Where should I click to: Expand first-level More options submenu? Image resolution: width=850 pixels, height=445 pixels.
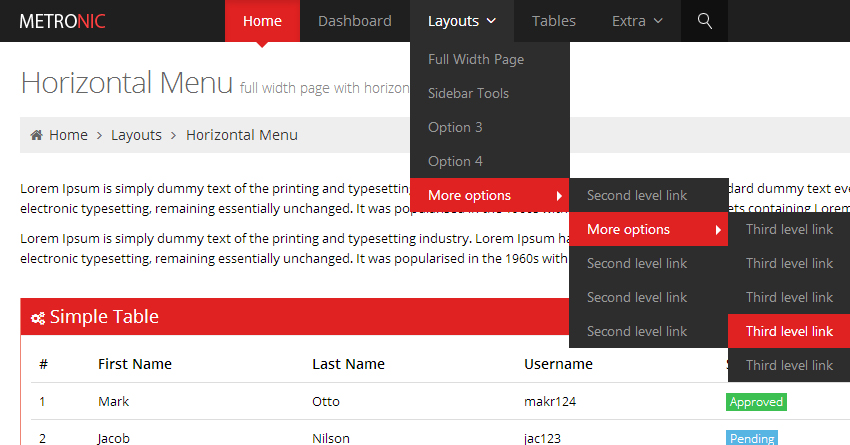click(489, 195)
